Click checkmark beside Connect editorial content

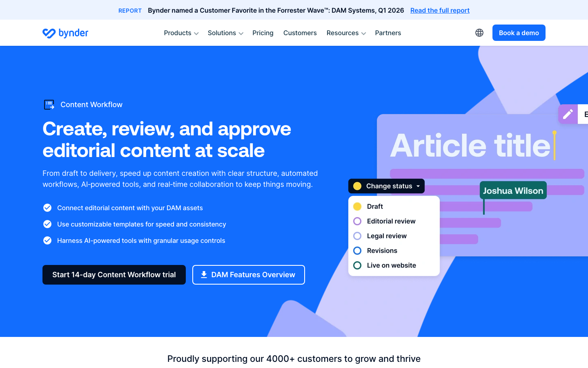[x=47, y=208]
